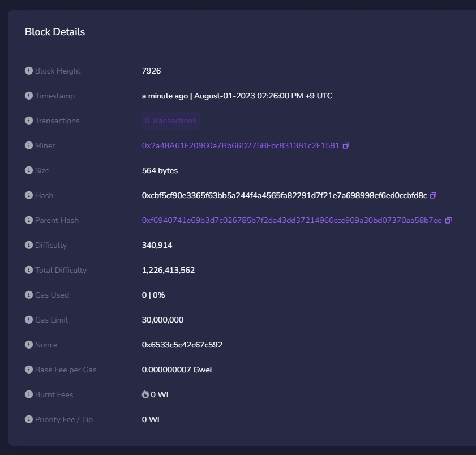Open the miner address link
This screenshot has height=455, width=476.
(x=241, y=145)
